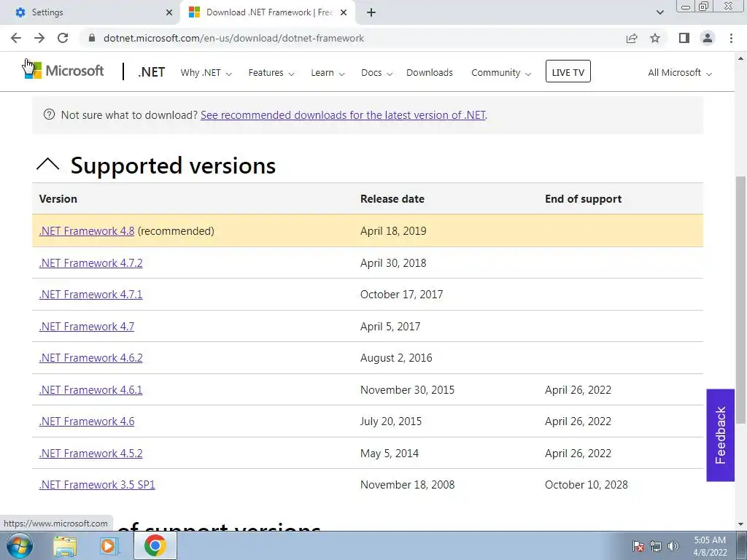Viewport: 747px width, 560px height.
Task: Open Chrome three-dot menu
Action: (731, 38)
